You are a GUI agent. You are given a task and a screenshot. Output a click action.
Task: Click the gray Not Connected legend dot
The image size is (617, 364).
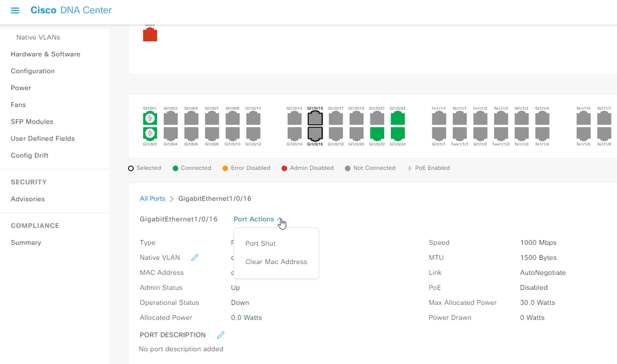348,168
